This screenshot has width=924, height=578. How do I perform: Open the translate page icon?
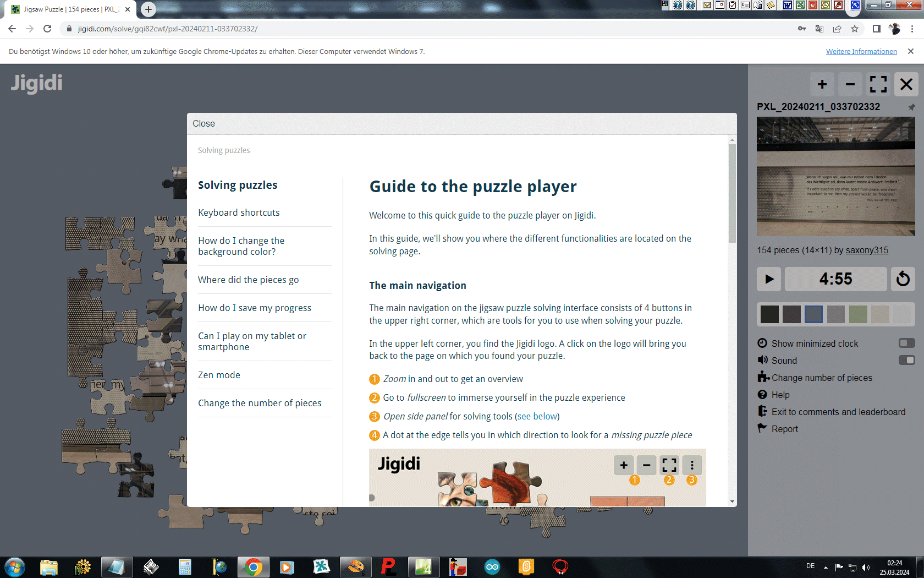point(820,29)
